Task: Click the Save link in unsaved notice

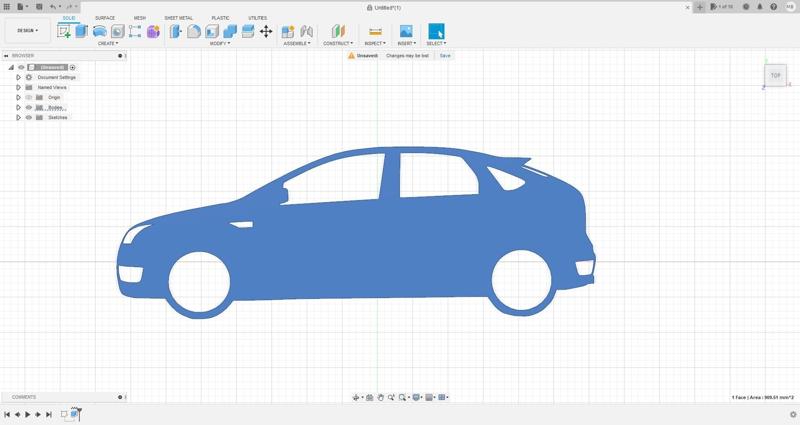Action: 445,56
